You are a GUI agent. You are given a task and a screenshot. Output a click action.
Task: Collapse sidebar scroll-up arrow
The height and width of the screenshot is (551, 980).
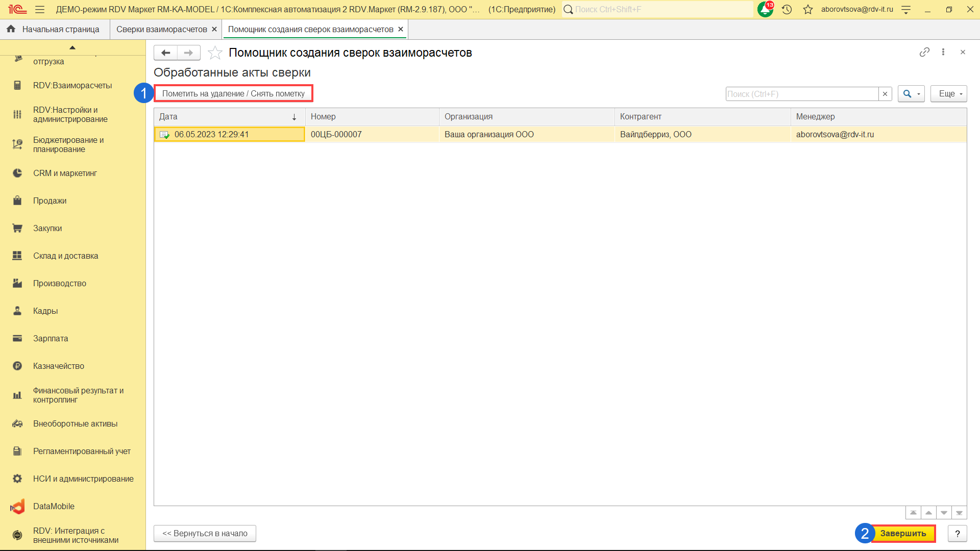(x=72, y=47)
